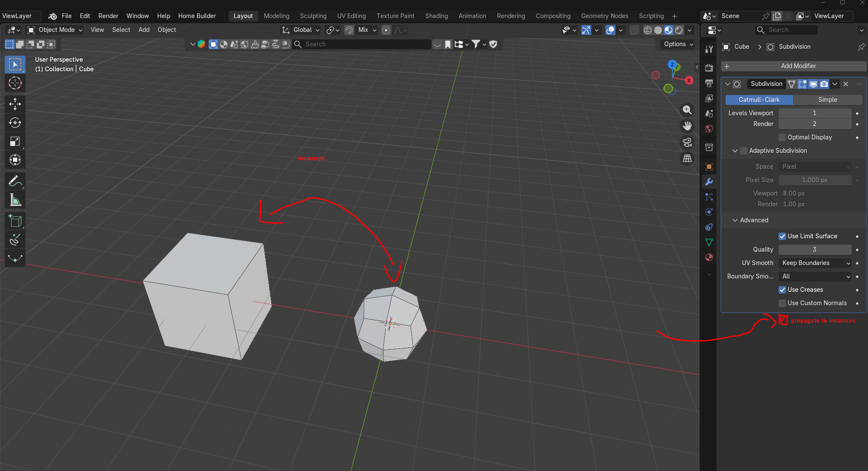Enable Optimal Display checkbox
Viewport: 868px width, 471px height.
(x=782, y=137)
